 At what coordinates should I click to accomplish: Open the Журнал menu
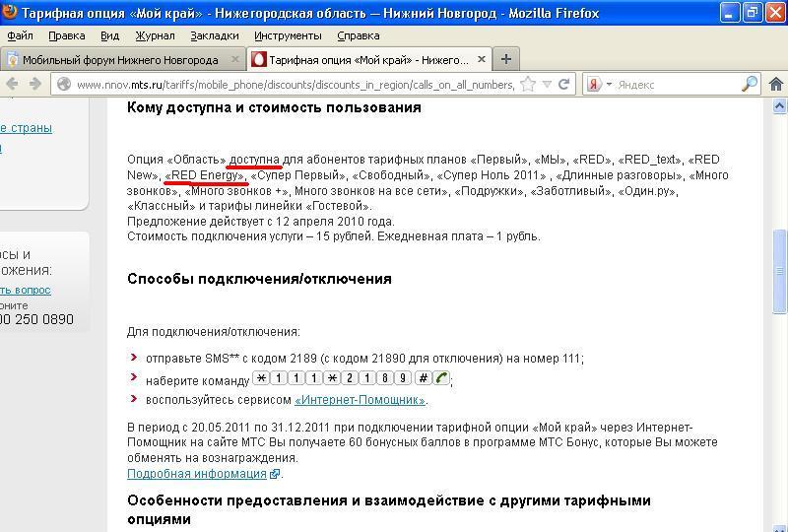pyautogui.click(x=156, y=35)
